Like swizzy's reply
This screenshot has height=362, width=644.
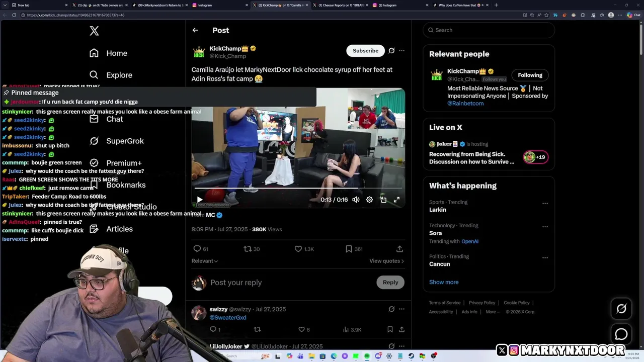[305, 330]
